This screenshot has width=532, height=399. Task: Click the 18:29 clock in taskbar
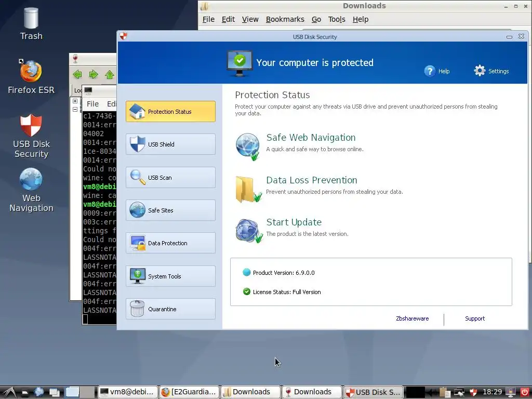pyautogui.click(x=492, y=392)
